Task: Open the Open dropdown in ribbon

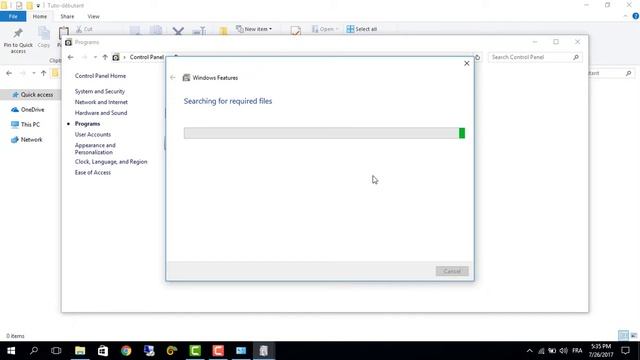Action: (x=325, y=29)
